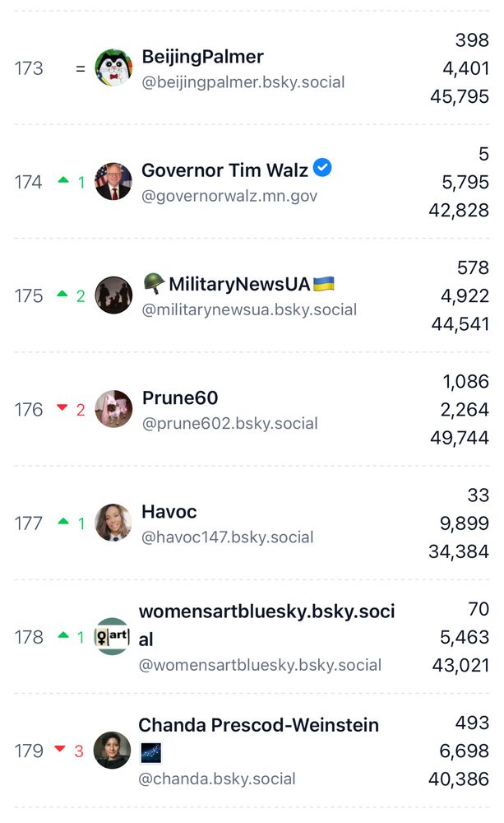Click the equals sign beside rank 173

pyautogui.click(x=81, y=69)
